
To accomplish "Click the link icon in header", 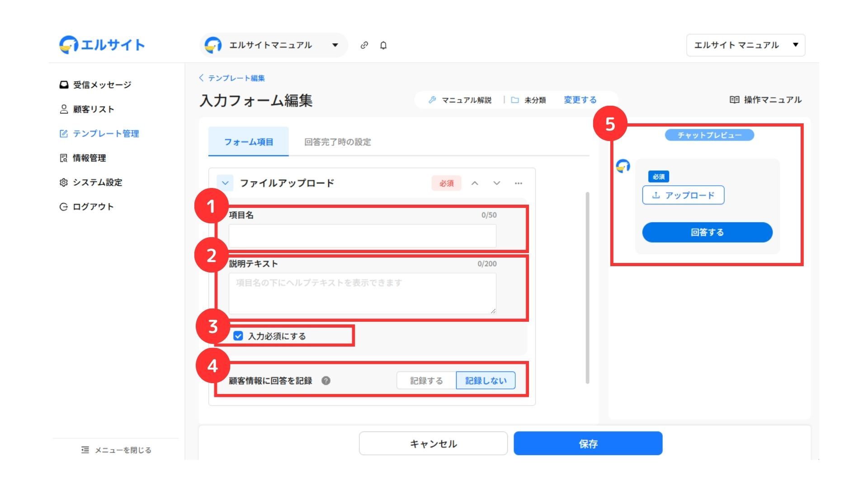I will coord(364,45).
